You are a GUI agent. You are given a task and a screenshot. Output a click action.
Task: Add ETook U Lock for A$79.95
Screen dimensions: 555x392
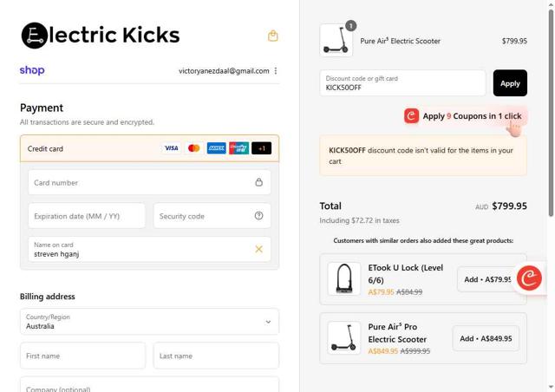(487, 279)
